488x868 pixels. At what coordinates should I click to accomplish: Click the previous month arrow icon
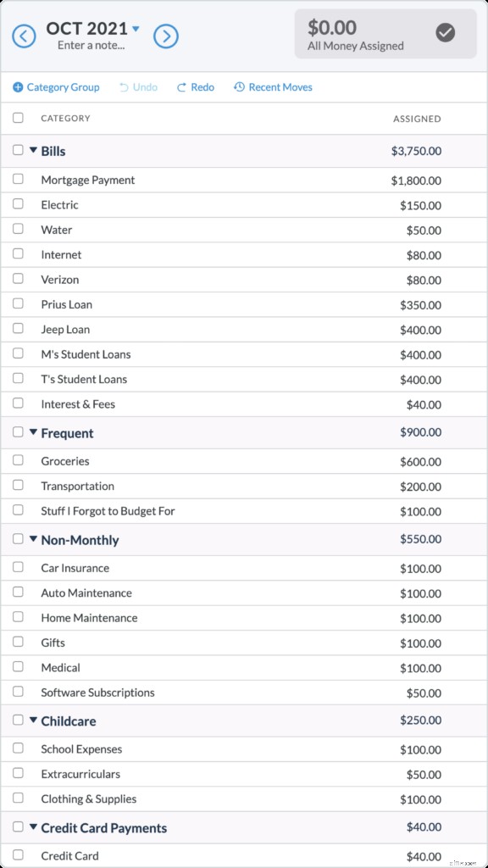pos(24,34)
